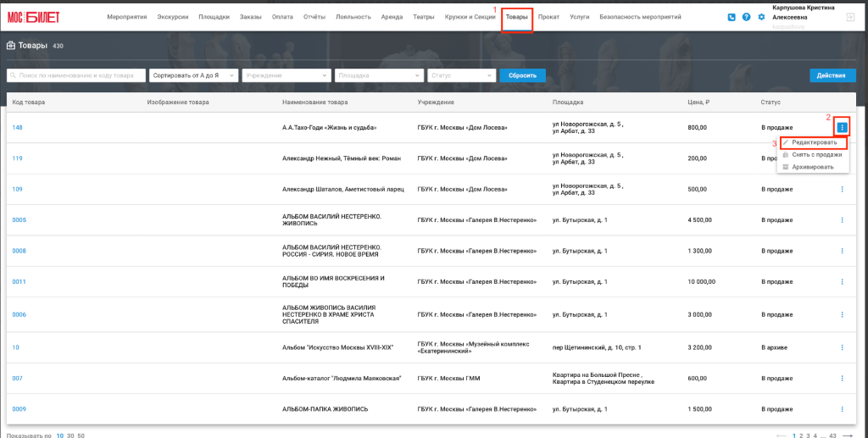Select Редактировать in the context menu

(813, 142)
